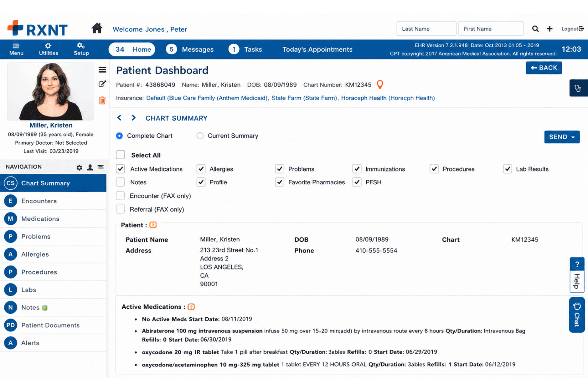The width and height of the screenshot is (588, 392).
Task: Select the Current Summary radio button
Action: [x=200, y=136]
